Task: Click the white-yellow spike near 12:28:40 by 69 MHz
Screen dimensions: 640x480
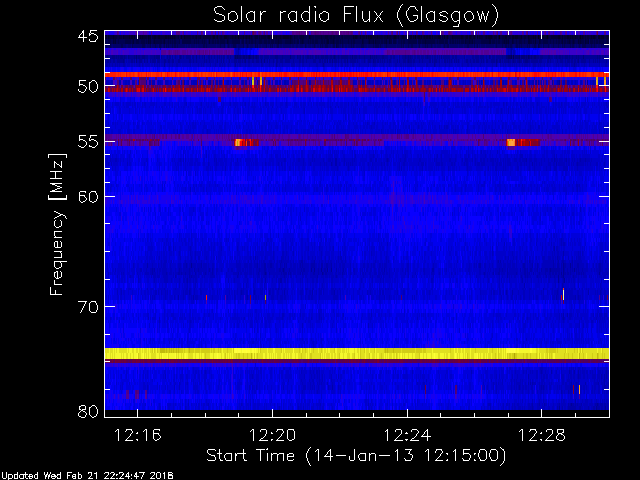Action: (563, 294)
